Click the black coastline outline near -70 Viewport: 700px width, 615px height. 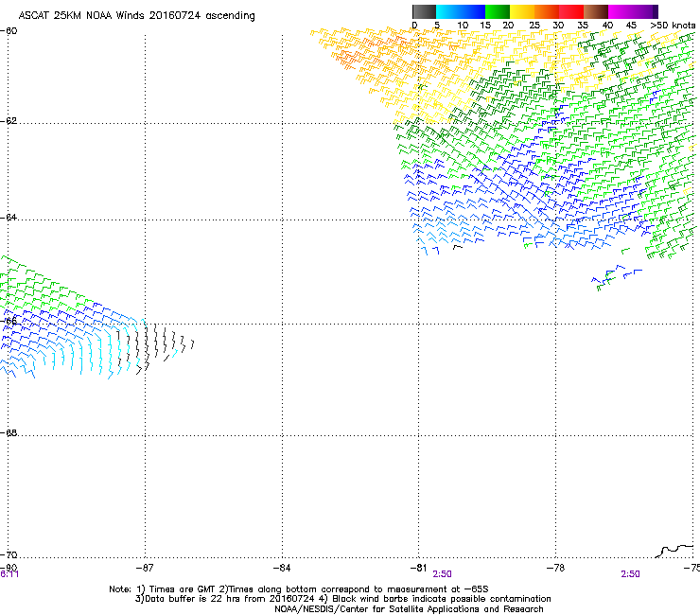tap(674, 551)
